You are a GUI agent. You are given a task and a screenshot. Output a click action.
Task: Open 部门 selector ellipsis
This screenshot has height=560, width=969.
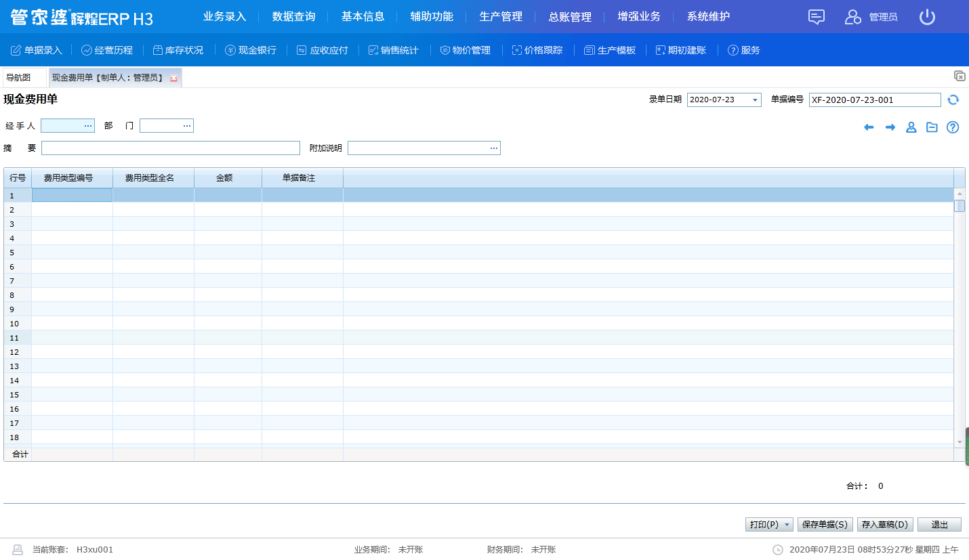pyautogui.click(x=187, y=126)
